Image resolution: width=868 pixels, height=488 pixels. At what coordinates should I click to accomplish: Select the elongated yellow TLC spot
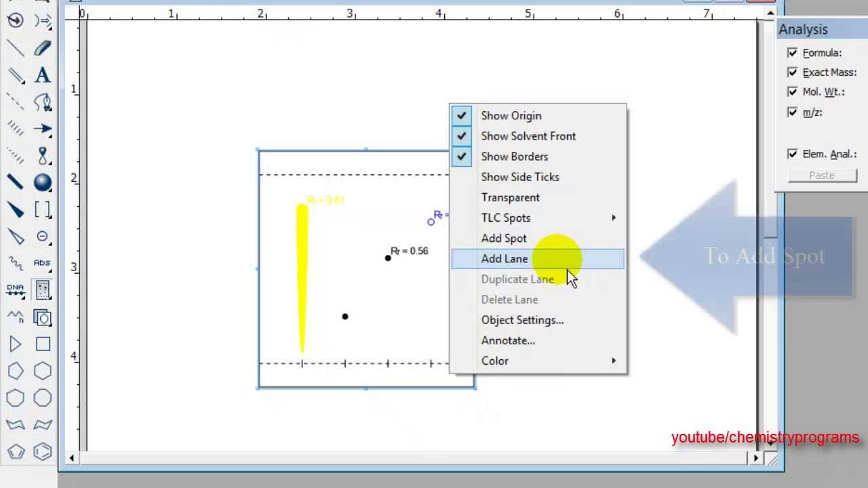302,278
